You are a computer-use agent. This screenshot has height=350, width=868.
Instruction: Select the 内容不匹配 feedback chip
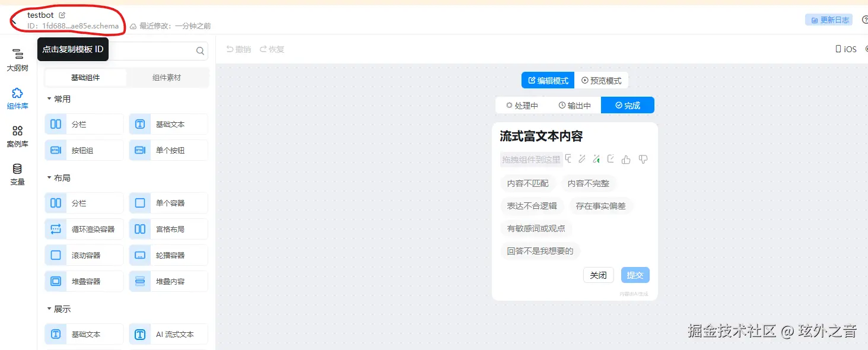click(x=528, y=183)
